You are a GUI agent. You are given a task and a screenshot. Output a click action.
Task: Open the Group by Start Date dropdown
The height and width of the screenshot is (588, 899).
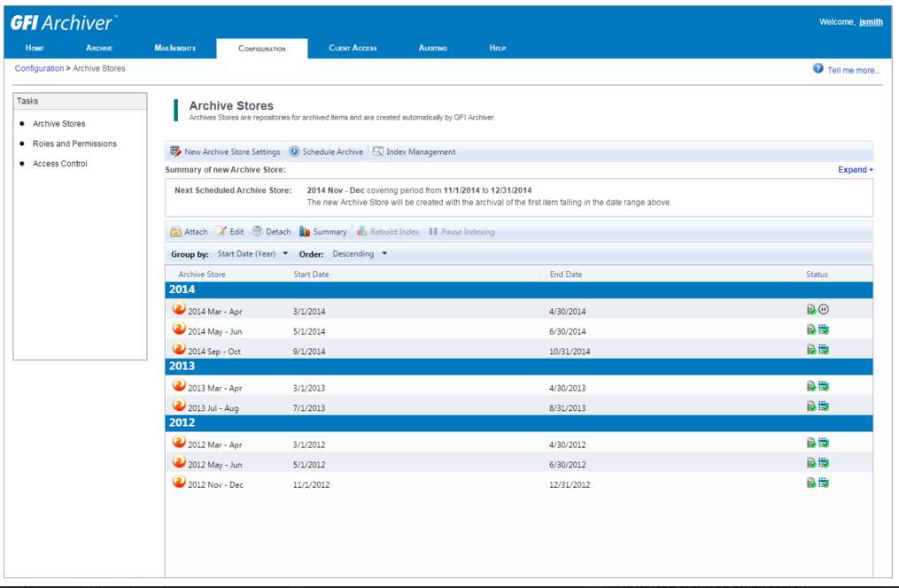coord(253,253)
